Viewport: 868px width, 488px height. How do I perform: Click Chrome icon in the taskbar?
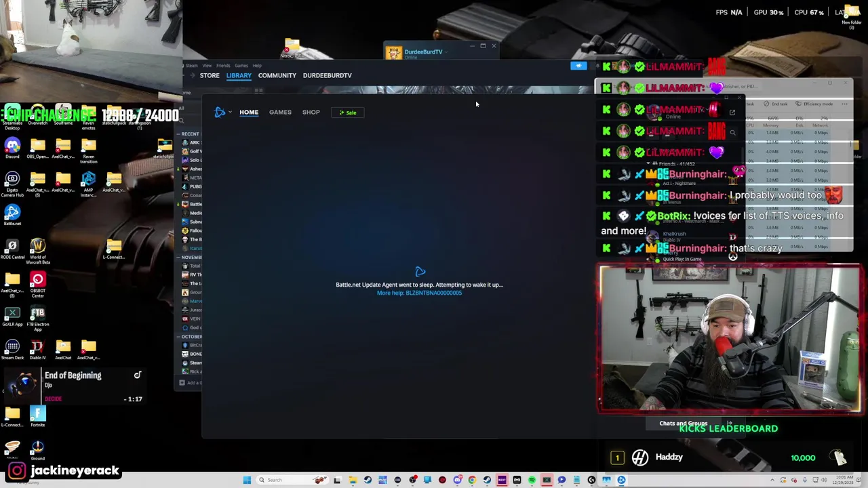[472, 480]
